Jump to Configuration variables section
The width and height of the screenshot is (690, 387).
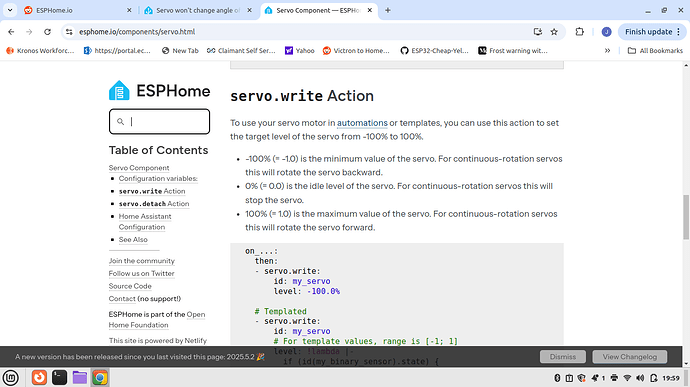pyautogui.click(x=158, y=178)
